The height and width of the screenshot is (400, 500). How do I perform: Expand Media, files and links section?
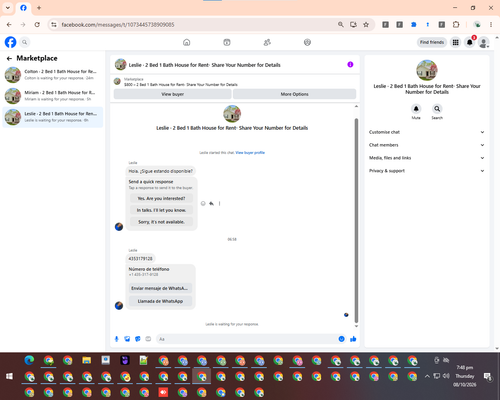point(427,158)
